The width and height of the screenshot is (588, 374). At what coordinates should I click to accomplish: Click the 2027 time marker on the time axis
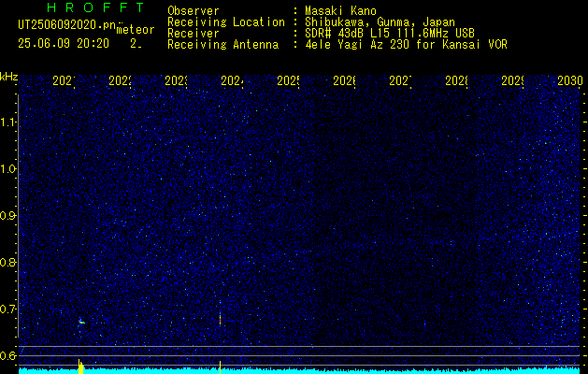pyautogui.click(x=400, y=81)
